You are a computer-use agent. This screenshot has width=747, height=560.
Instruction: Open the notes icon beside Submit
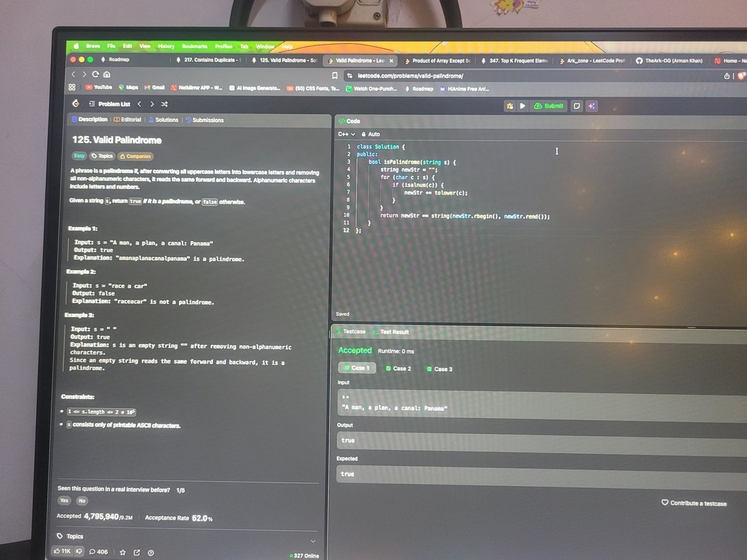[x=577, y=106]
